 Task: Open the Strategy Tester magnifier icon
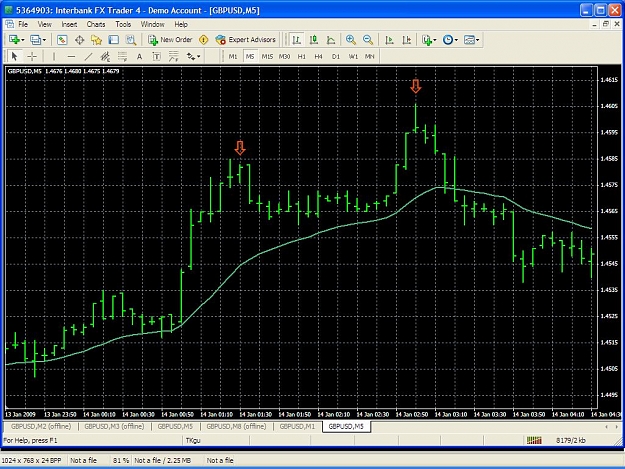coord(131,39)
